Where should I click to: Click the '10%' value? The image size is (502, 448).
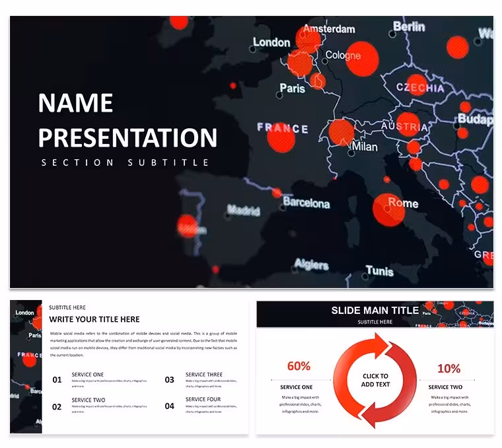[449, 369]
